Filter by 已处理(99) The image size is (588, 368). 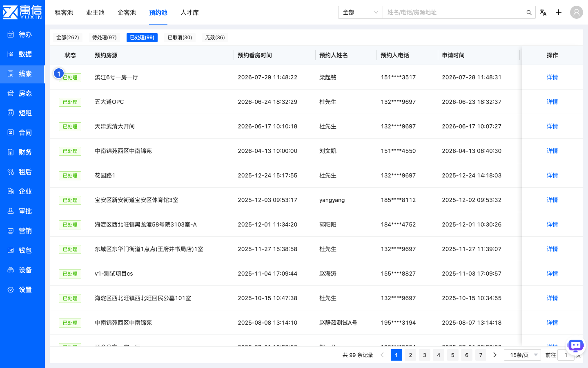pos(142,38)
